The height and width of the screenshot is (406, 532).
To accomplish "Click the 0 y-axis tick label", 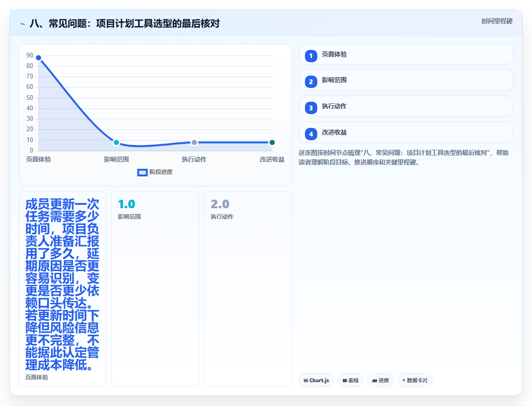I will [31, 150].
